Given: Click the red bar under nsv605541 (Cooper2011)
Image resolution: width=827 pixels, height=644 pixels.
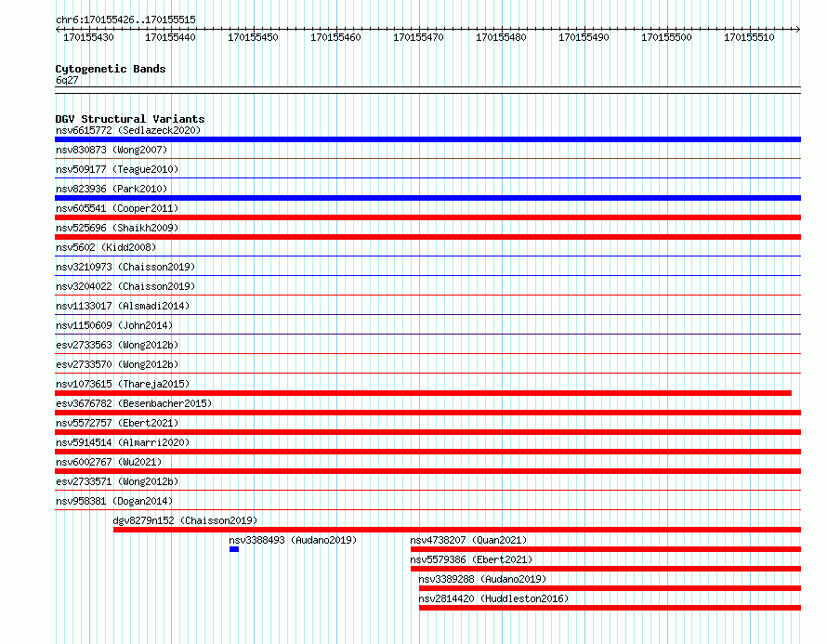Looking at the screenshot, I should pyautogui.click(x=427, y=217).
